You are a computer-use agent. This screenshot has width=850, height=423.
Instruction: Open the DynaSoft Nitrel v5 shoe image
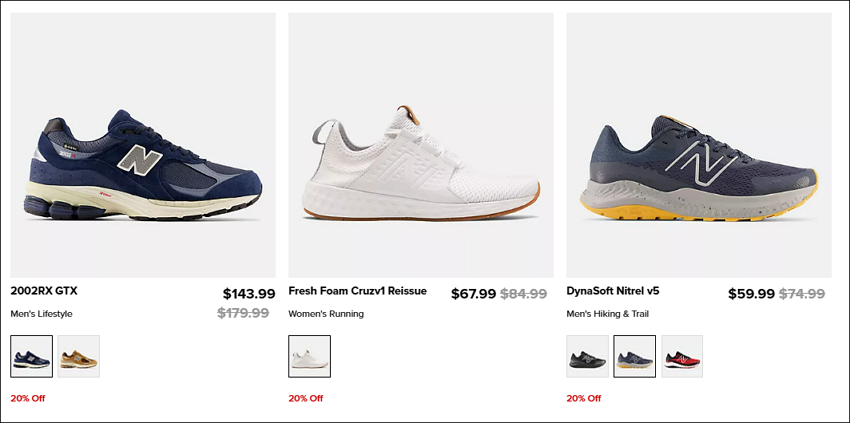[x=699, y=145]
